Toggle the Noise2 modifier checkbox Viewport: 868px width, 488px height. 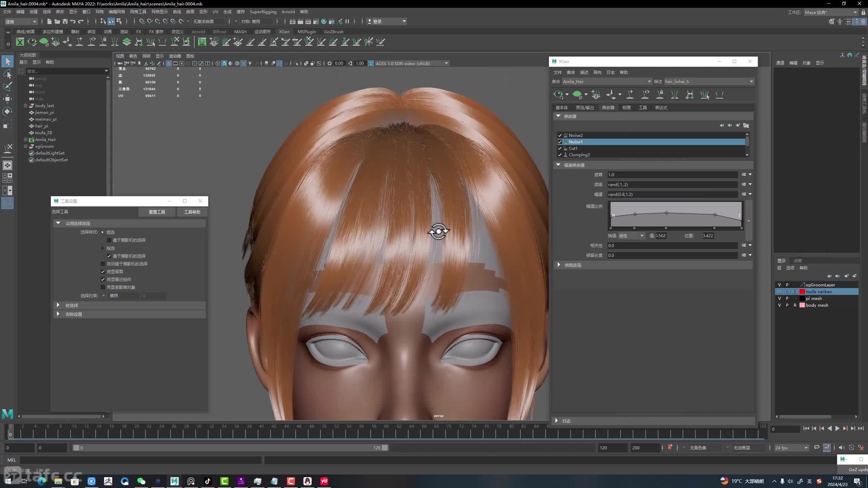click(x=560, y=135)
